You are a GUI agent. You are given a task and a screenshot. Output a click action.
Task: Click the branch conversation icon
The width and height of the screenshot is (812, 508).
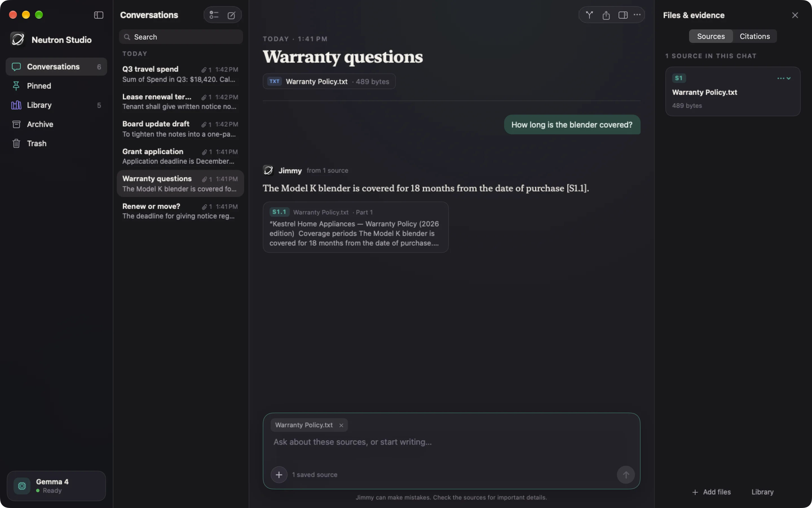click(589, 15)
